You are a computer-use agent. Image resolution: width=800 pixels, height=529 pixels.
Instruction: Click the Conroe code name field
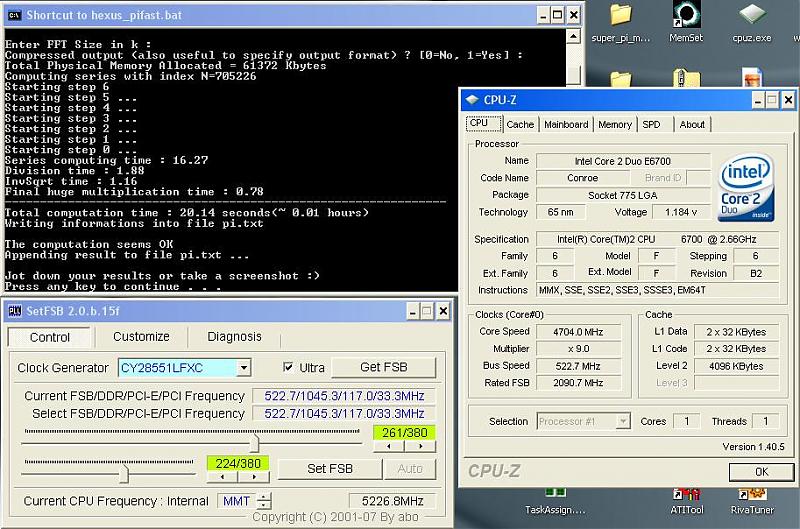point(583,178)
